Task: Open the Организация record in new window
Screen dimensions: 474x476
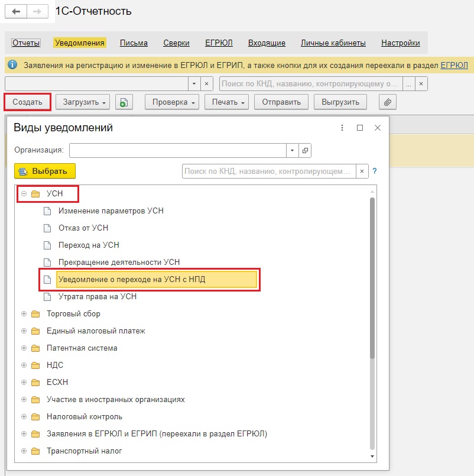Action: (x=305, y=150)
